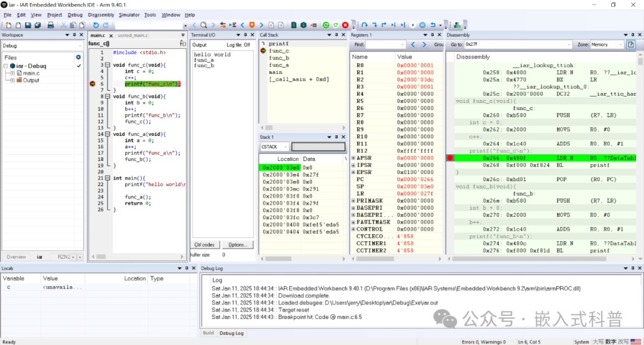Toggle breakpoint on source line 6
The height and width of the screenshot is (345, 644).
pos(93,83)
